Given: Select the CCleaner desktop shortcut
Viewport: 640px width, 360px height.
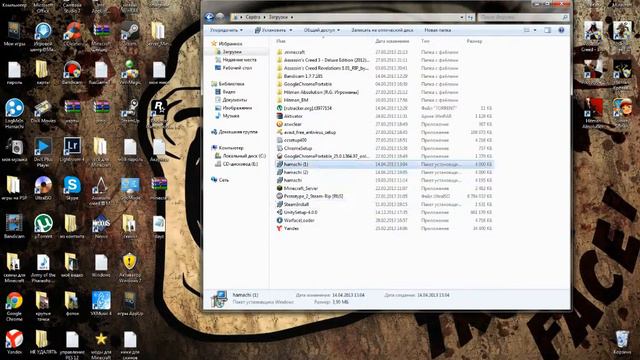Looking at the screenshot, I should point(72,34).
